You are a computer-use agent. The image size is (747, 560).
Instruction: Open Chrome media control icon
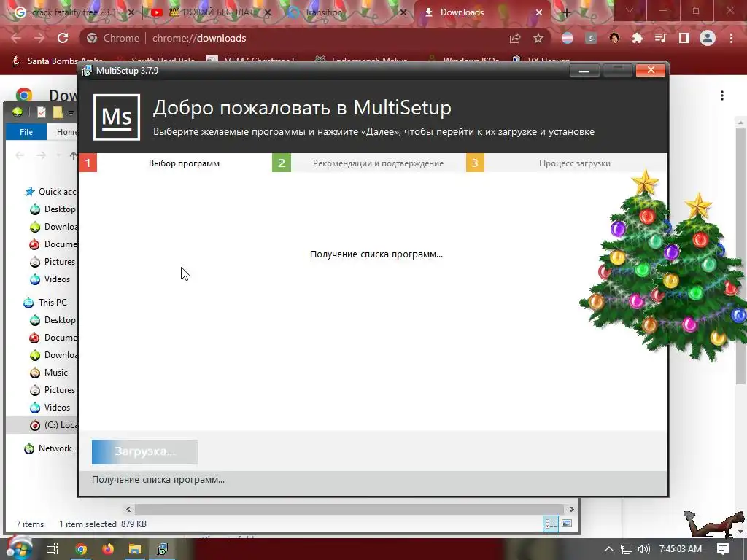coord(660,38)
